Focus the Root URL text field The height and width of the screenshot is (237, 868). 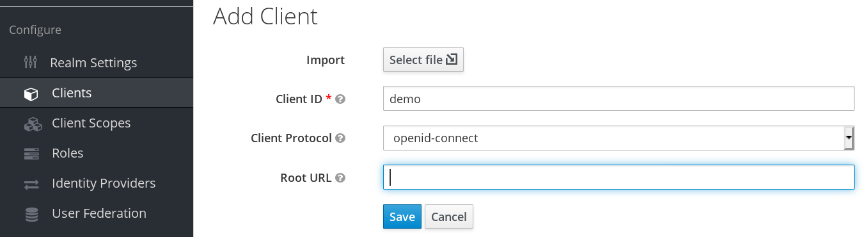[619, 177]
